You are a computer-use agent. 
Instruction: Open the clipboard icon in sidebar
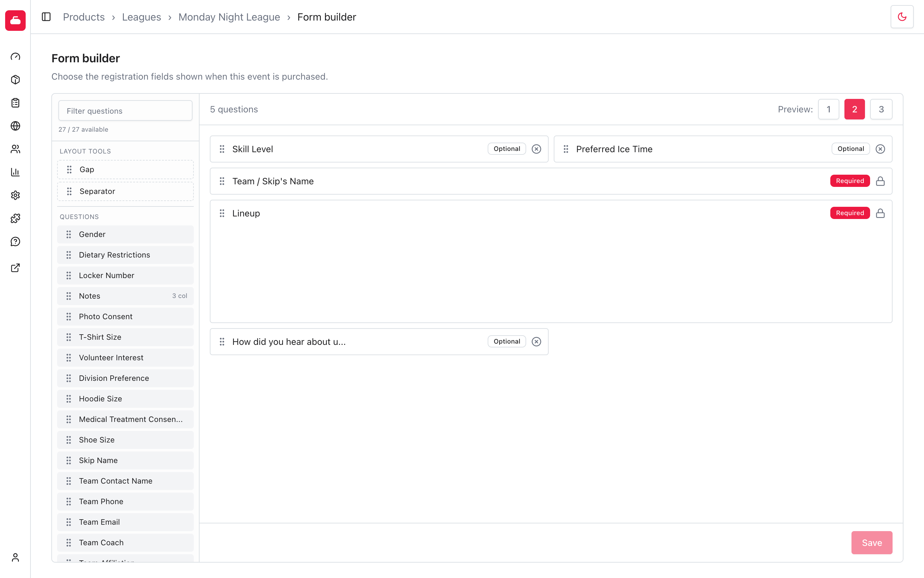pyautogui.click(x=15, y=103)
